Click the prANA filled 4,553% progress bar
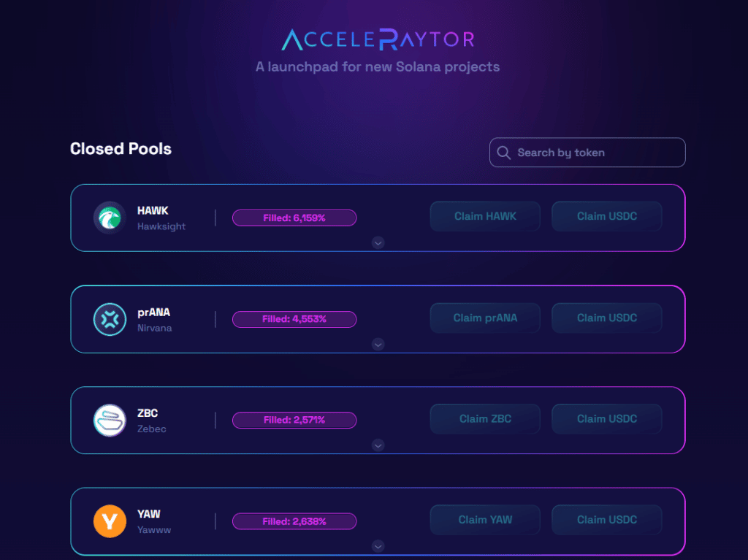Screen dimensions: 748x560 (x=294, y=319)
